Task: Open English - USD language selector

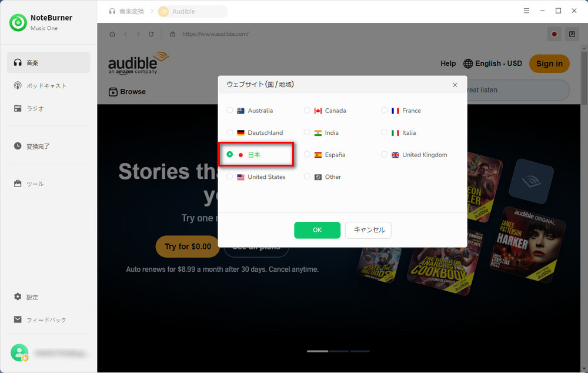Action: point(493,64)
